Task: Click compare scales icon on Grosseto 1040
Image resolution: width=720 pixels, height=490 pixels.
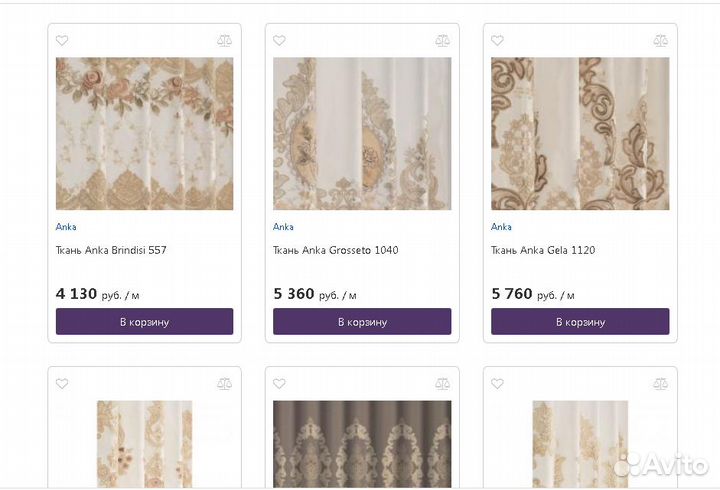Action: tap(442, 41)
